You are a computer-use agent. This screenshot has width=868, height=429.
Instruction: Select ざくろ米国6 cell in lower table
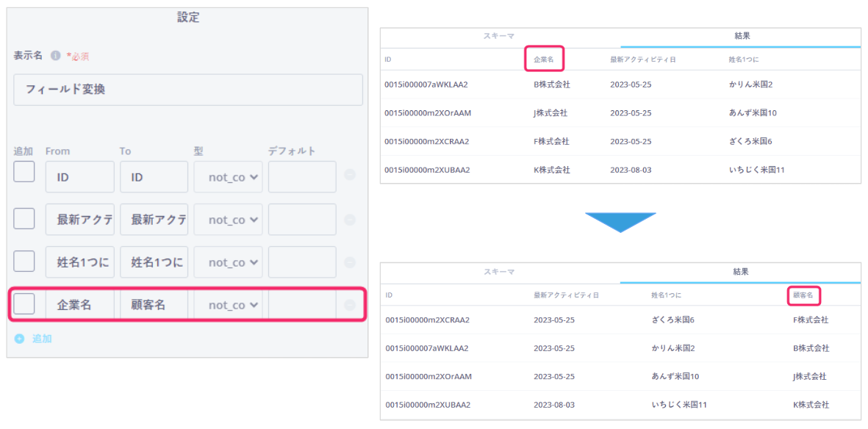click(x=674, y=320)
